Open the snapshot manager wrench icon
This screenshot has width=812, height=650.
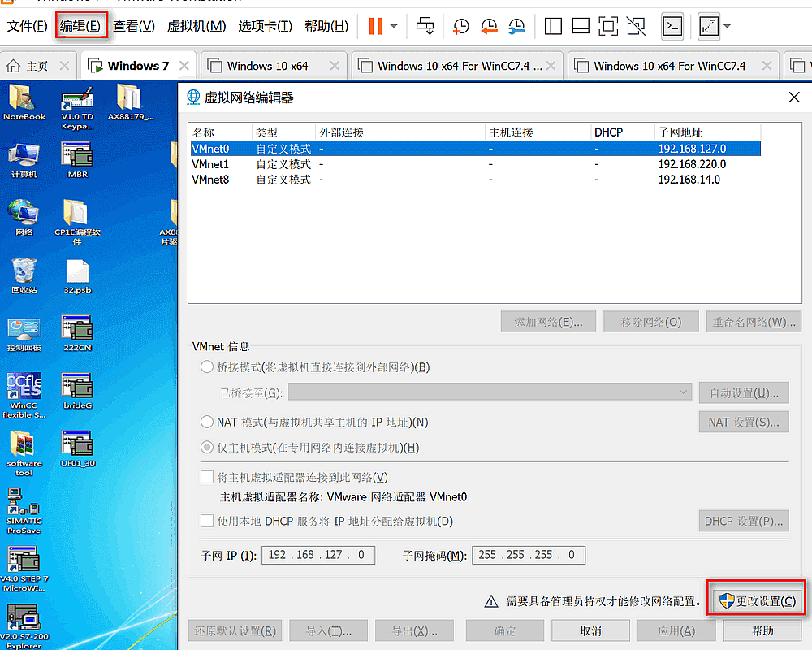click(516, 26)
